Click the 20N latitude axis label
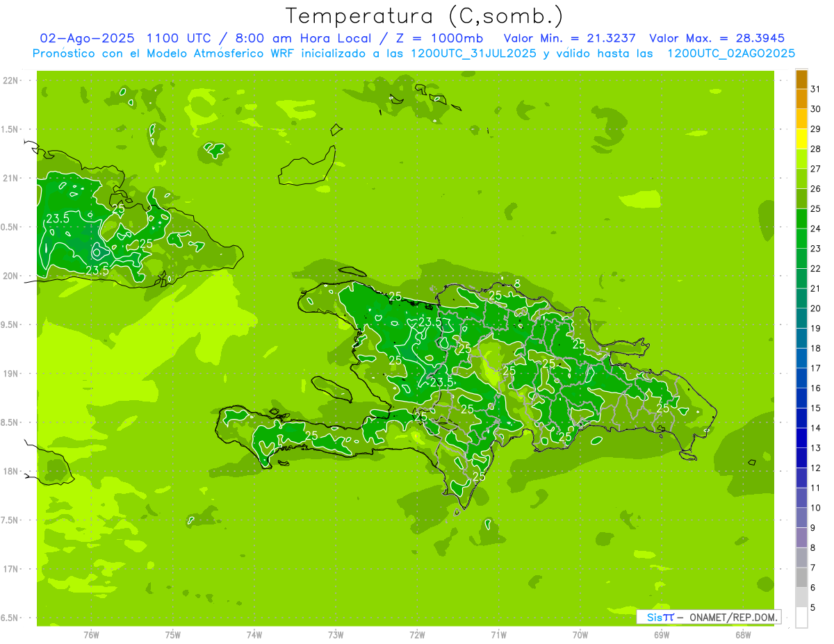Image resolution: width=834 pixels, height=644 pixels. (10, 276)
